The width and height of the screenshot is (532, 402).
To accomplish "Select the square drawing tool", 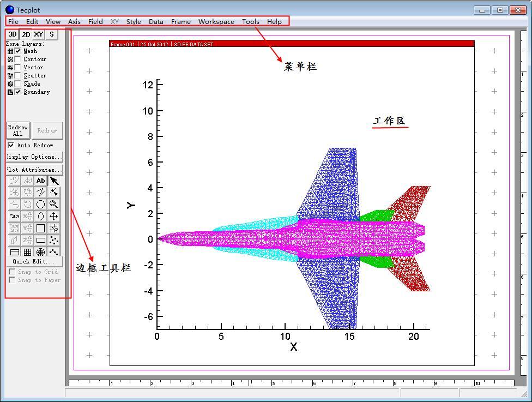I will [x=40, y=228].
